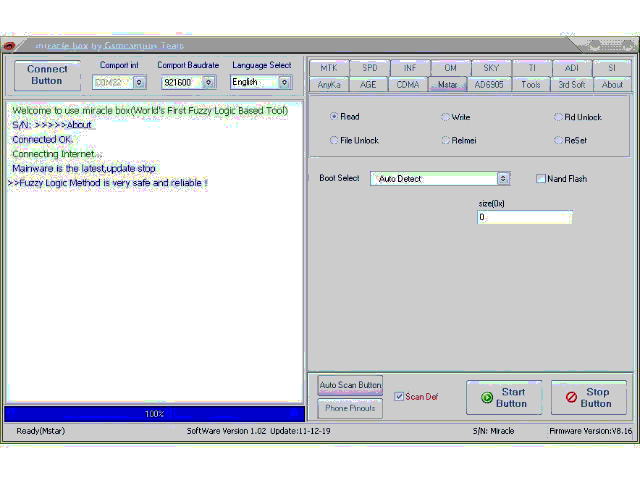640x480 pixels.
Task: Open the AnyKa tab
Action: [329, 84]
